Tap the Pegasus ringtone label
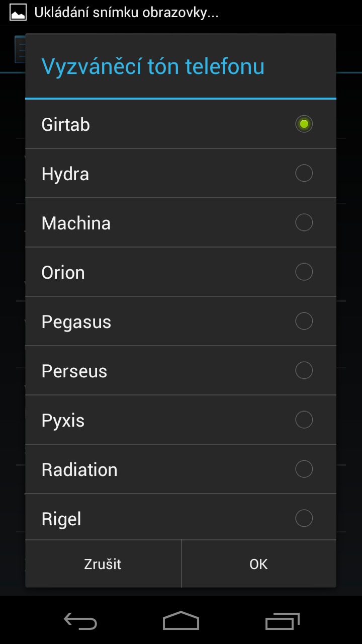Image resolution: width=362 pixels, height=644 pixels. click(76, 322)
